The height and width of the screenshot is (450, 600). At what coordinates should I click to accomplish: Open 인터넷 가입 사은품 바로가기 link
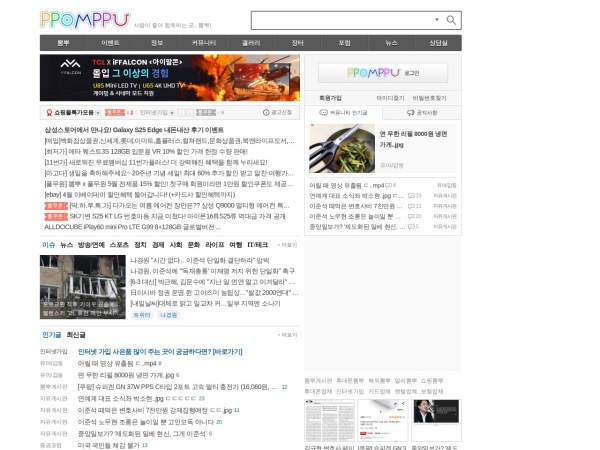pyautogui.click(x=160, y=352)
